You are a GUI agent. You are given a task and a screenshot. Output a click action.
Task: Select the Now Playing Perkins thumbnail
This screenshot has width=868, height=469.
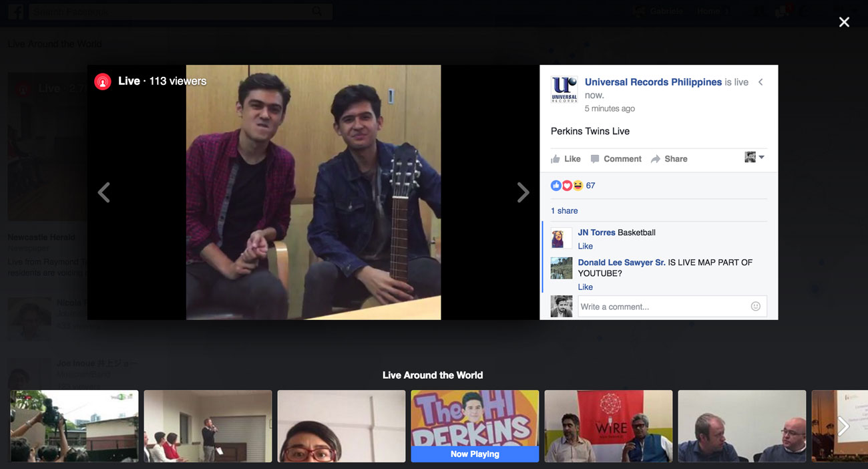click(x=475, y=426)
